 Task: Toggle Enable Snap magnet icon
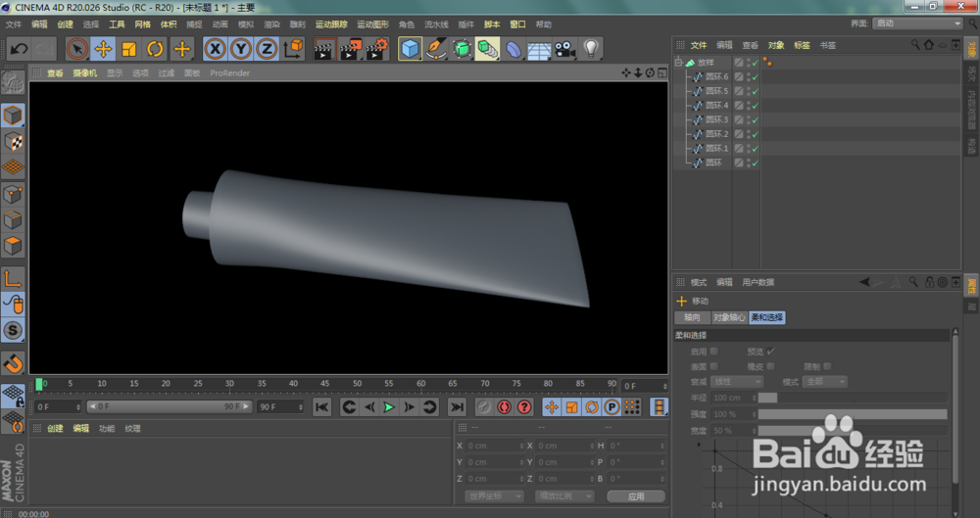coord(13,362)
